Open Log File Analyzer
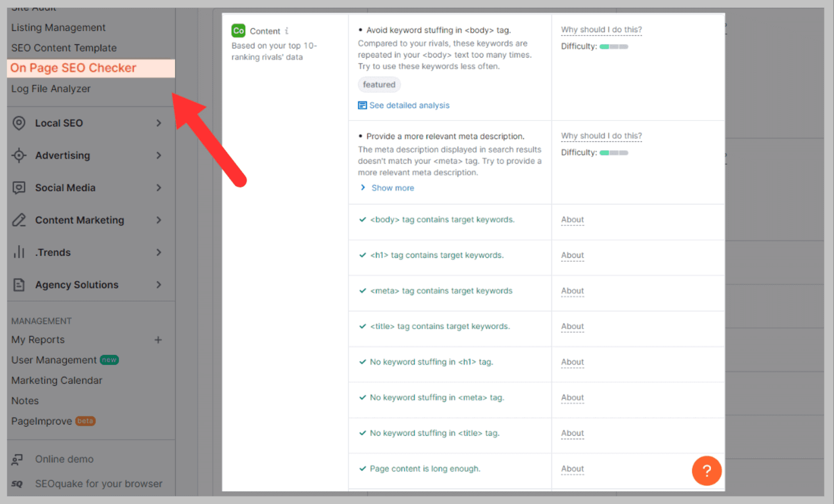This screenshot has height=504, width=834. (51, 89)
